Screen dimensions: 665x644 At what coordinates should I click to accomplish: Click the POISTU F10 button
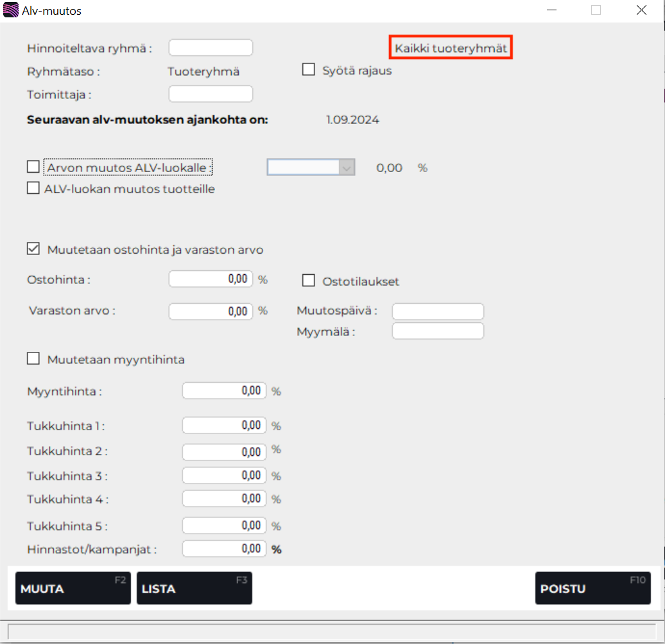coord(592,588)
